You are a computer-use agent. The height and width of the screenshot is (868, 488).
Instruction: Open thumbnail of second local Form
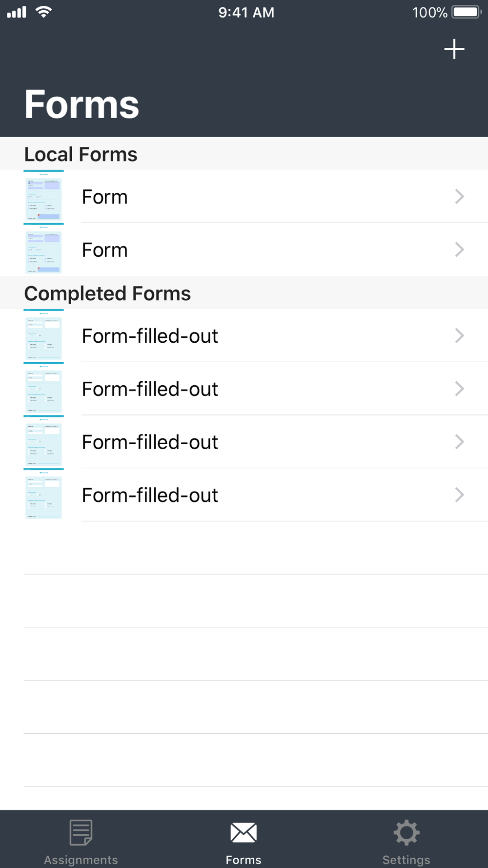43,249
